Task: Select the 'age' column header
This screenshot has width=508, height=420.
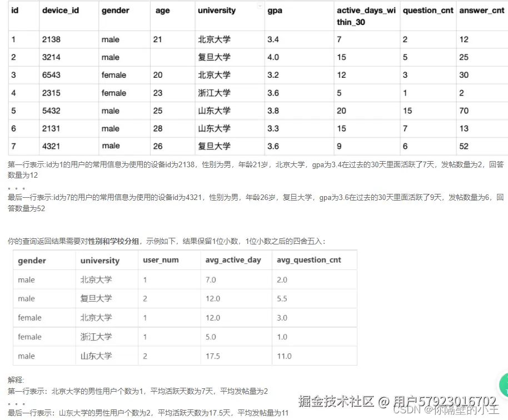Action: click(x=163, y=11)
